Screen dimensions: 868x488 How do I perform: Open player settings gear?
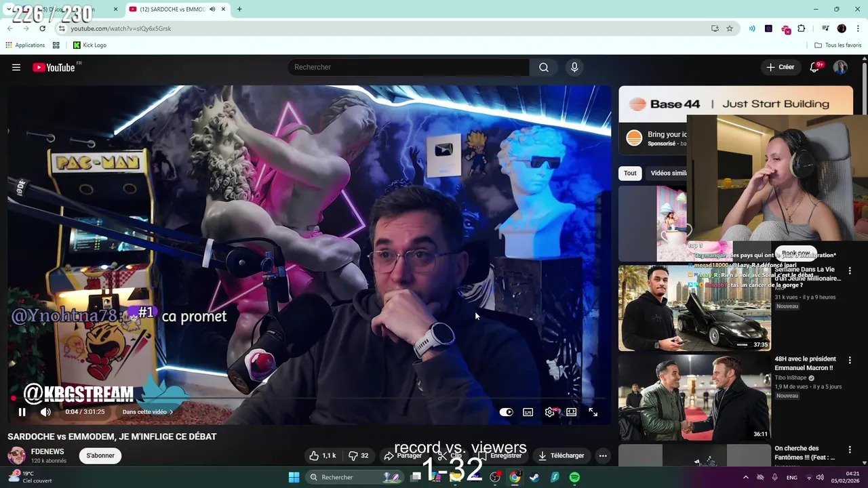[x=549, y=411]
